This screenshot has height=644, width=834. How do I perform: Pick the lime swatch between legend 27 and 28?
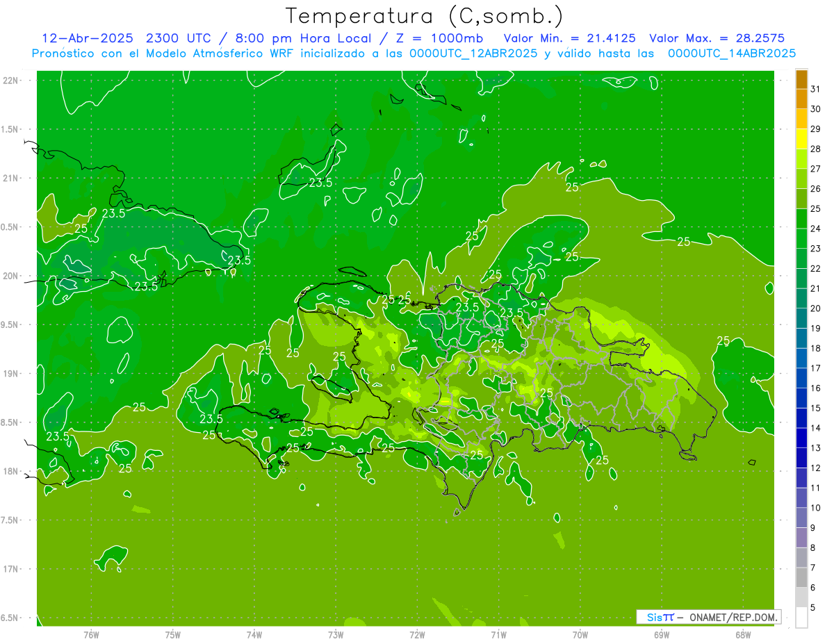tap(801, 159)
